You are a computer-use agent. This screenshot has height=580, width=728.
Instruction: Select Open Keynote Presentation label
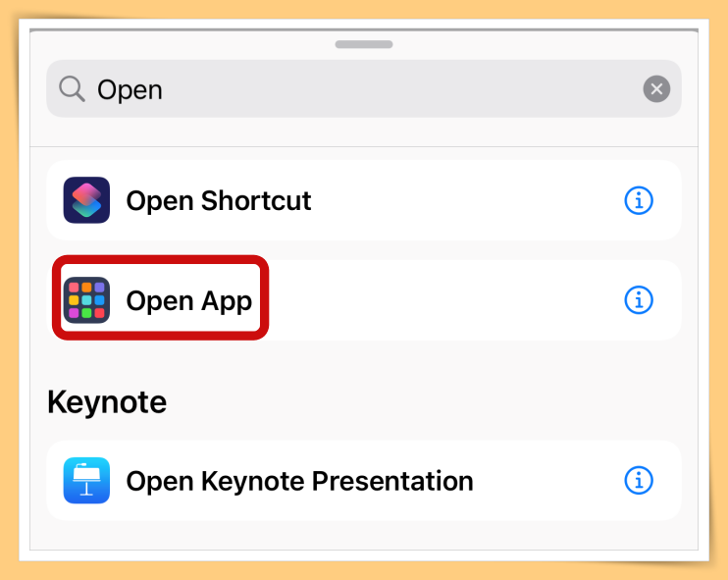(300, 481)
